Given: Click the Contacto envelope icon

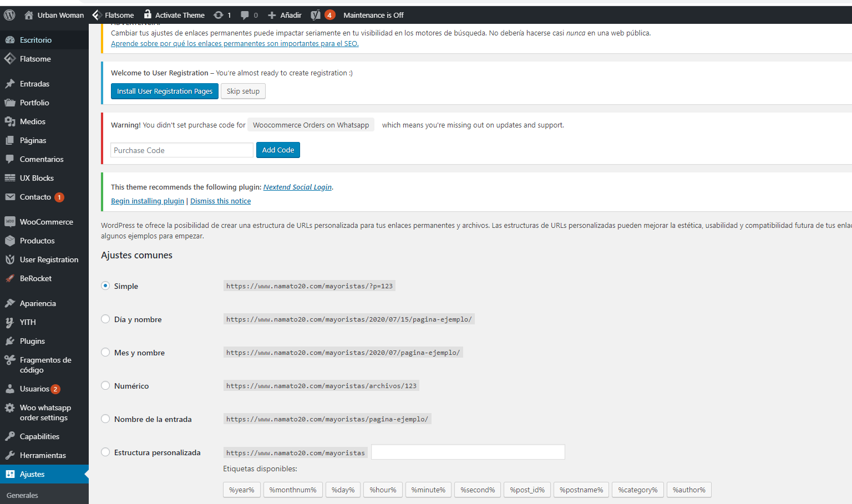Looking at the screenshot, I should click(10, 197).
